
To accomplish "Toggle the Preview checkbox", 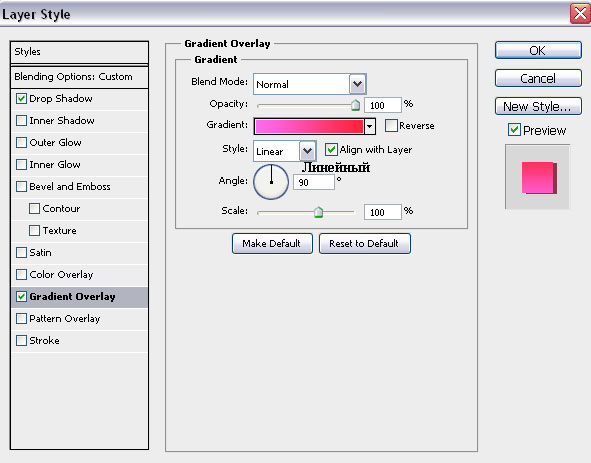I will click(x=514, y=130).
